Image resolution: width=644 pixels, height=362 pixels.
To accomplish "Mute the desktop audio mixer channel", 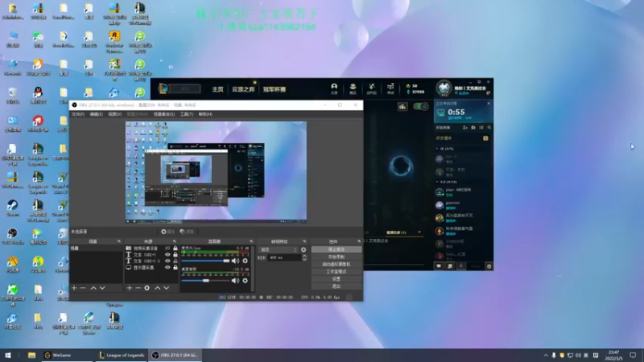I will tap(235, 281).
